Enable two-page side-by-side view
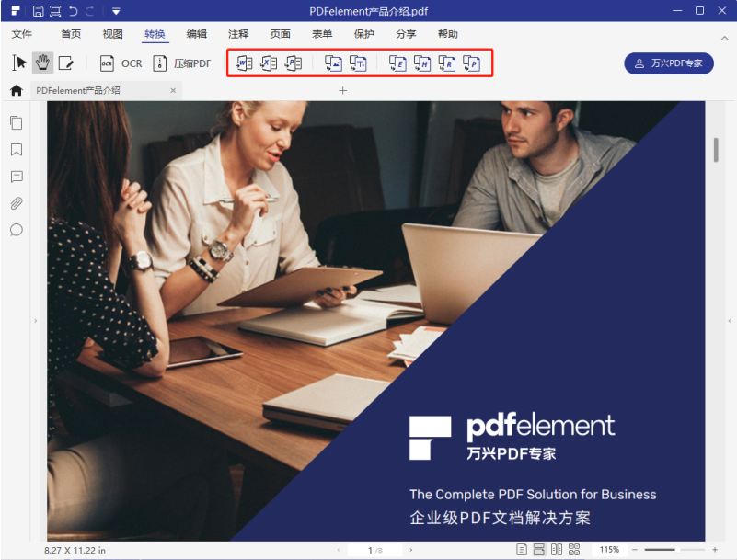 click(x=557, y=549)
